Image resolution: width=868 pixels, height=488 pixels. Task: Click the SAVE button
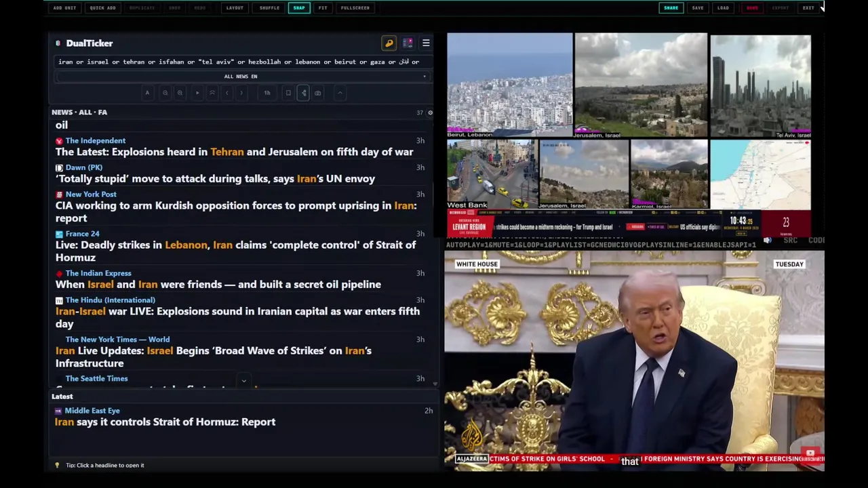[698, 8]
